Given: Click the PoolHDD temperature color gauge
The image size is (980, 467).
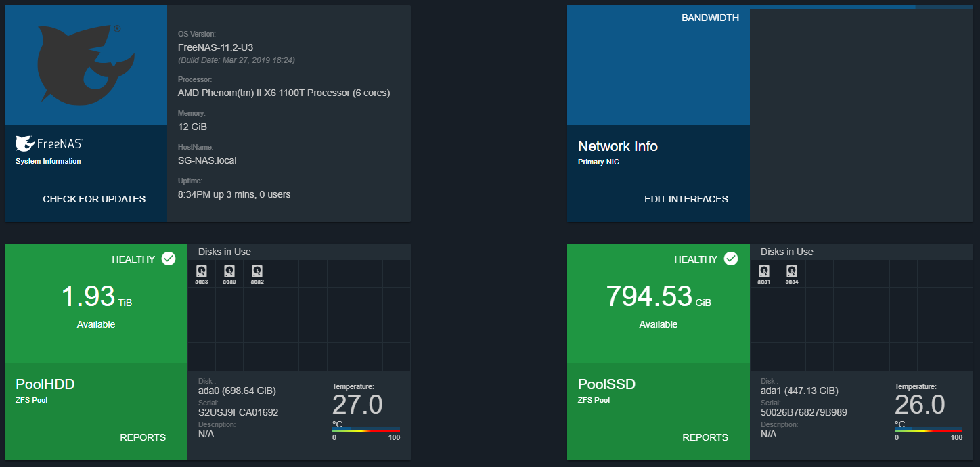Looking at the screenshot, I should coord(366,430).
